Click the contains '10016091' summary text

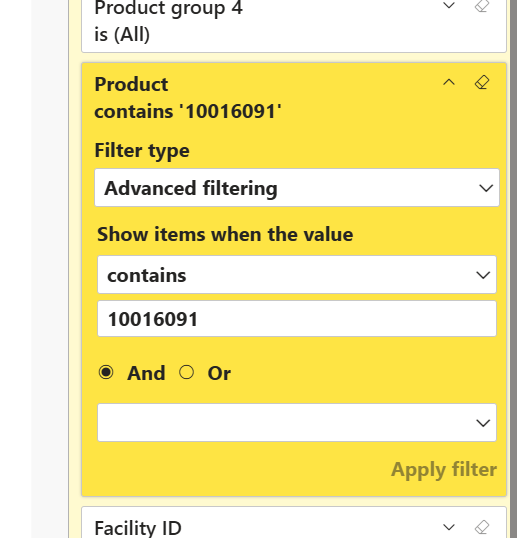point(188,112)
